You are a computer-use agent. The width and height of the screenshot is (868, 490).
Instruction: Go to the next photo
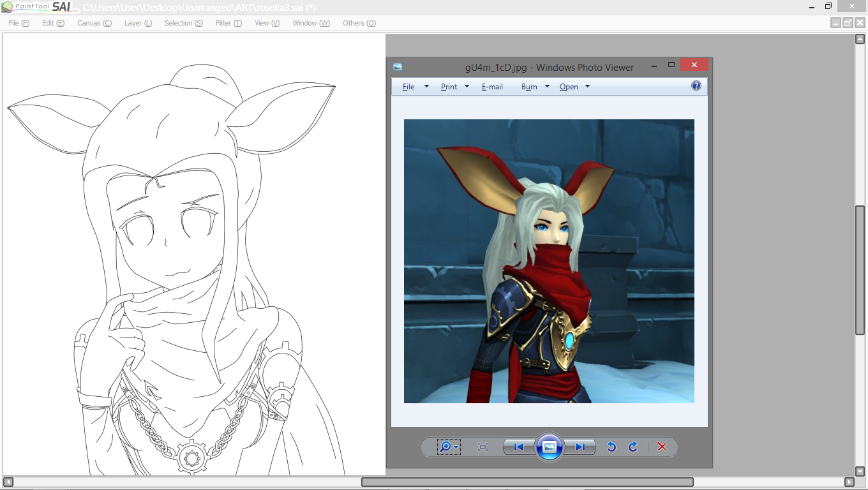click(580, 447)
